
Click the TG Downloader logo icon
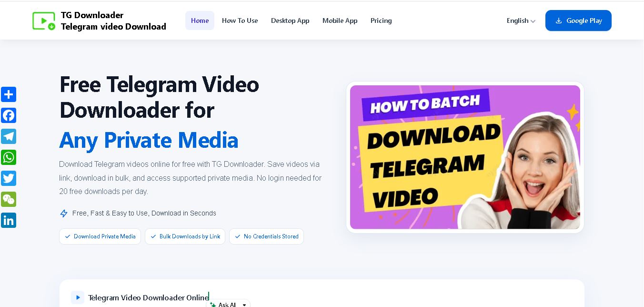click(44, 20)
